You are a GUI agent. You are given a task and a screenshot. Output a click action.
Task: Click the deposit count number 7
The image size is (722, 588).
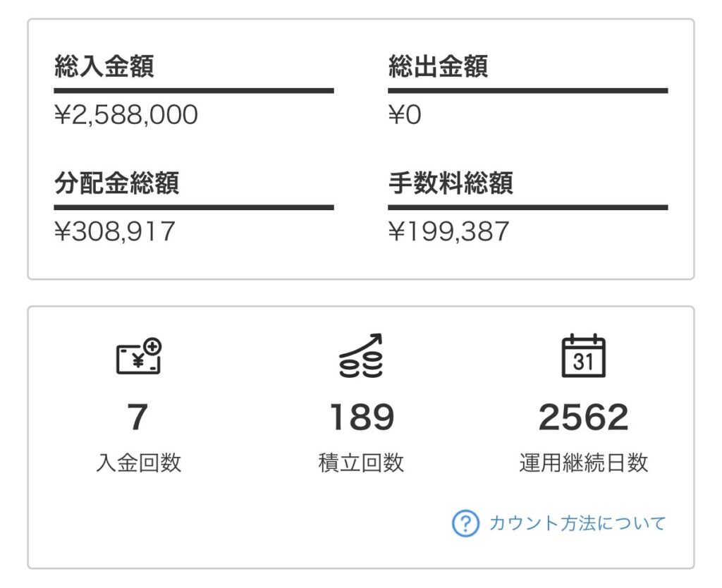click(138, 417)
